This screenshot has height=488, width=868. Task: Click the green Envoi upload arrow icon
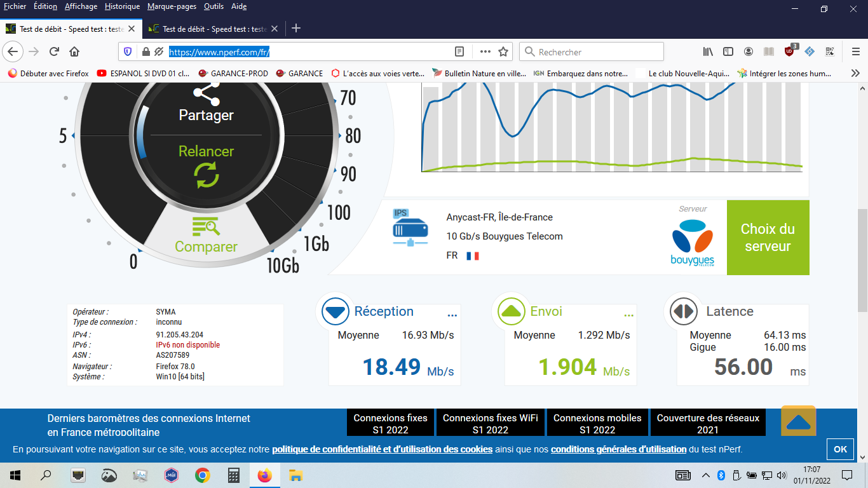511,311
